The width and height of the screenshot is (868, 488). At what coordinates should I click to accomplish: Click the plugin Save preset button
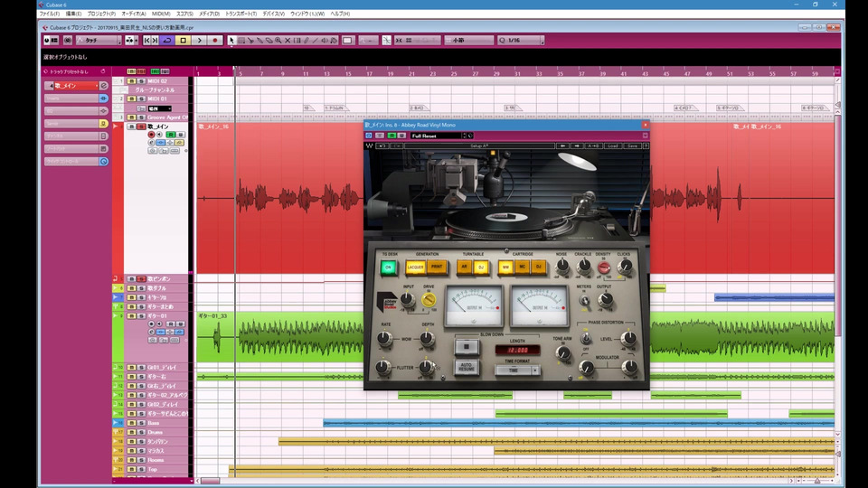tap(632, 146)
